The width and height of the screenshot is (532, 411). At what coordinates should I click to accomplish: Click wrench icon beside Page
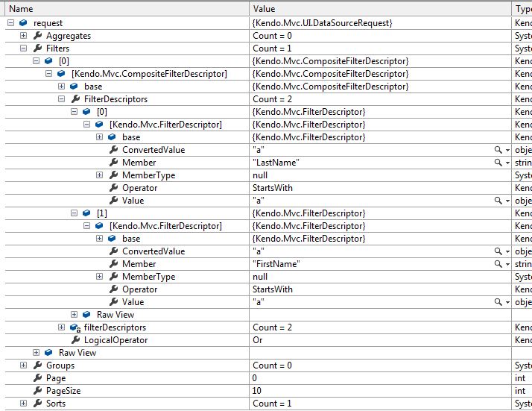click(38, 377)
